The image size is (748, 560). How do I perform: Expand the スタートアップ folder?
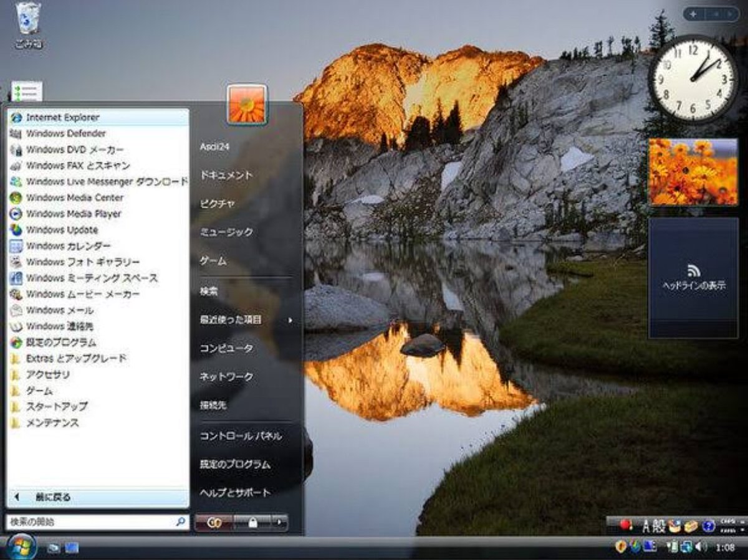click(98, 407)
